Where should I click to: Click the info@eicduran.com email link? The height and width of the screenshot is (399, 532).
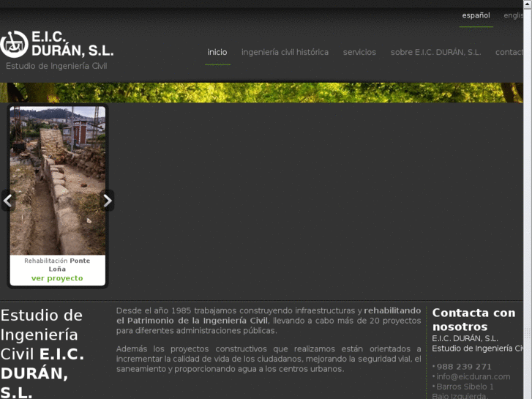click(473, 376)
